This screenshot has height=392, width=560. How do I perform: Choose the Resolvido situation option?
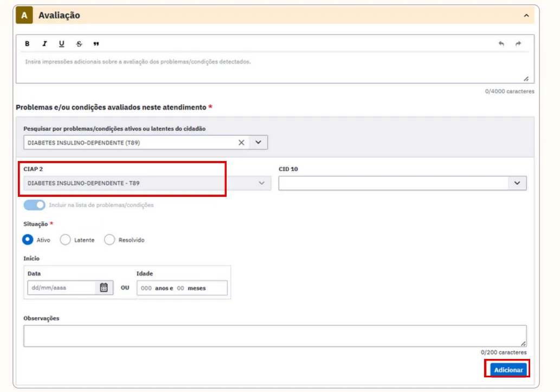pyautogui.click(x=110, y=240)
